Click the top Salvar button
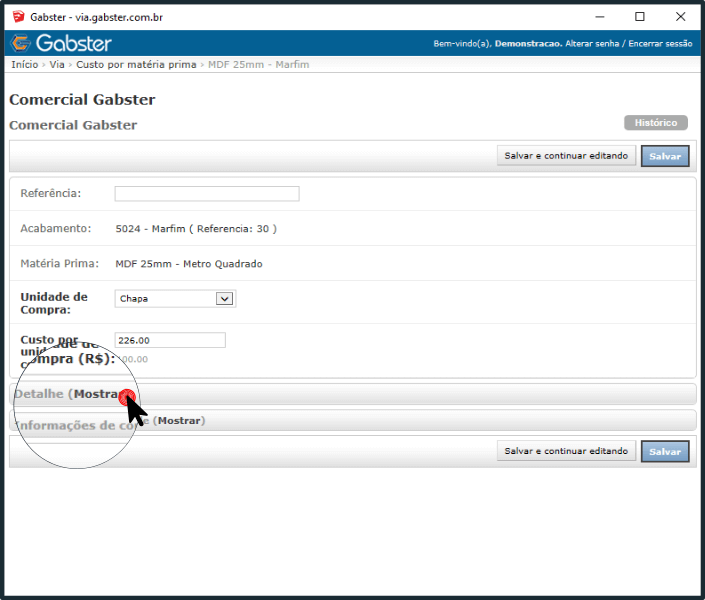705x600 pixels. [x=665, y=156]
